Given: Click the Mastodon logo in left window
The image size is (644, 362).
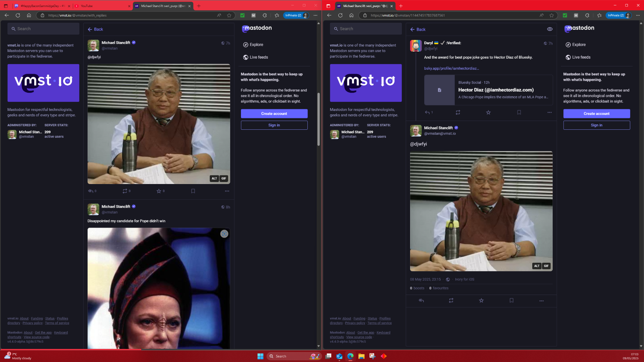Looking at the screenshot, I should [257, 28].
